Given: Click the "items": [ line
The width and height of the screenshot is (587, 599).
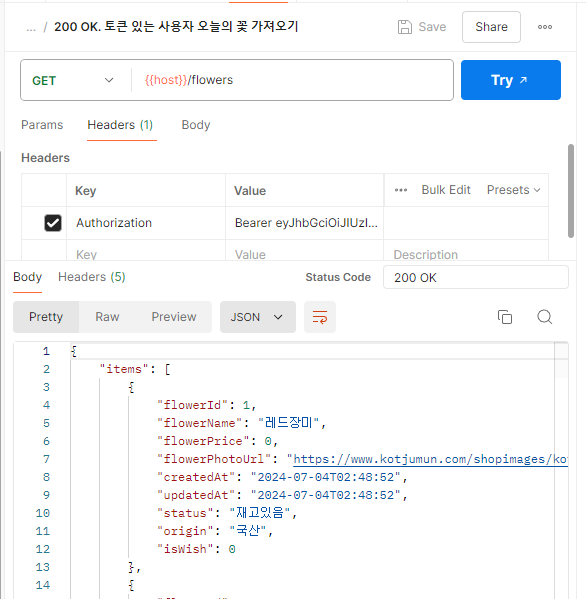Looking at the screenshot, I should (135, 369).
